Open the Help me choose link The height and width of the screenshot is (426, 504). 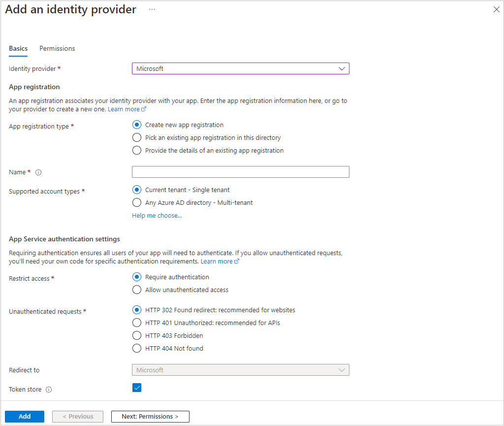[157, 216]
